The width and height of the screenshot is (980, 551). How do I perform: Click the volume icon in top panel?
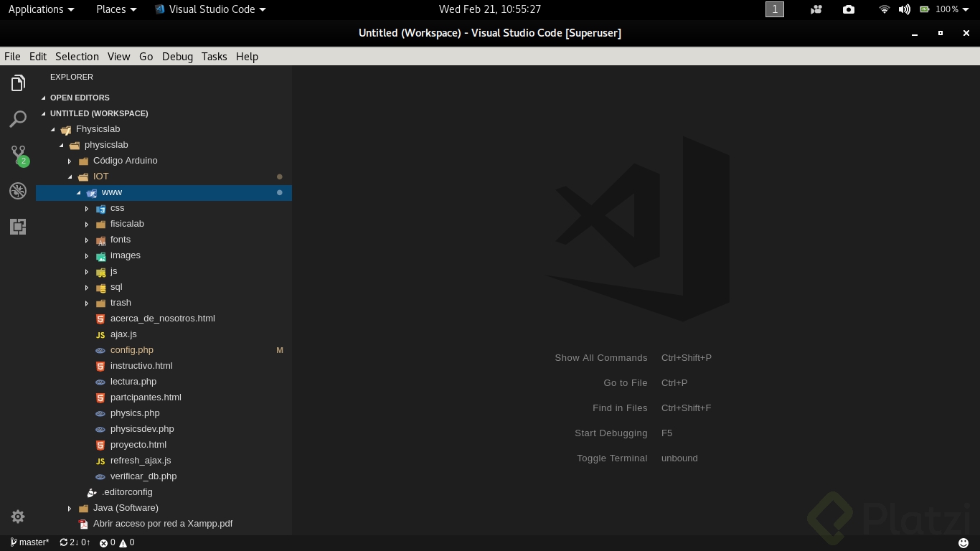pyautogui.click(x=904, y=9)
